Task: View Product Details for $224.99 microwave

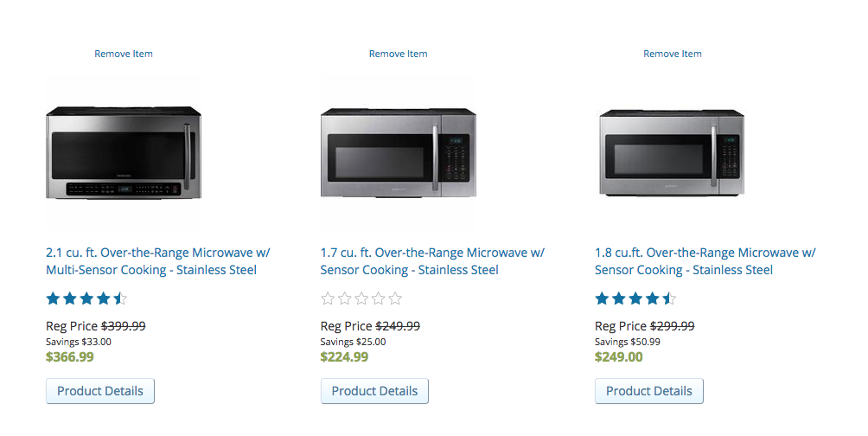Action: 374,391
